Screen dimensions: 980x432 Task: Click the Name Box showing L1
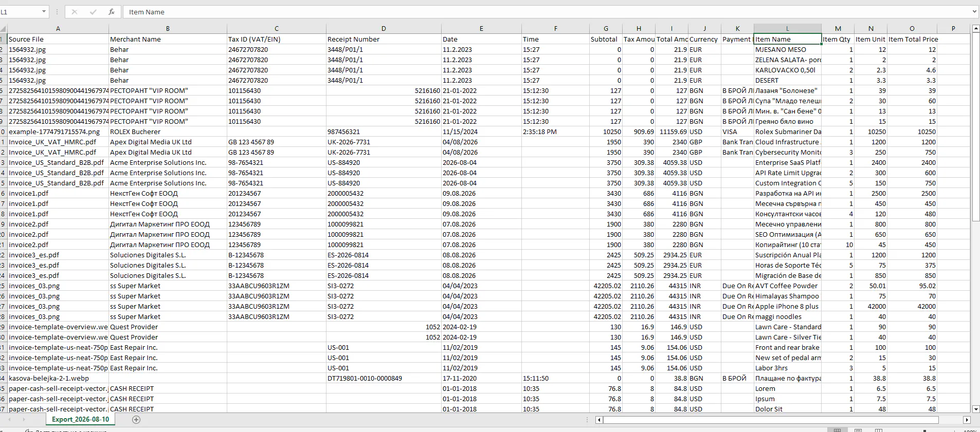coord(20,12)
